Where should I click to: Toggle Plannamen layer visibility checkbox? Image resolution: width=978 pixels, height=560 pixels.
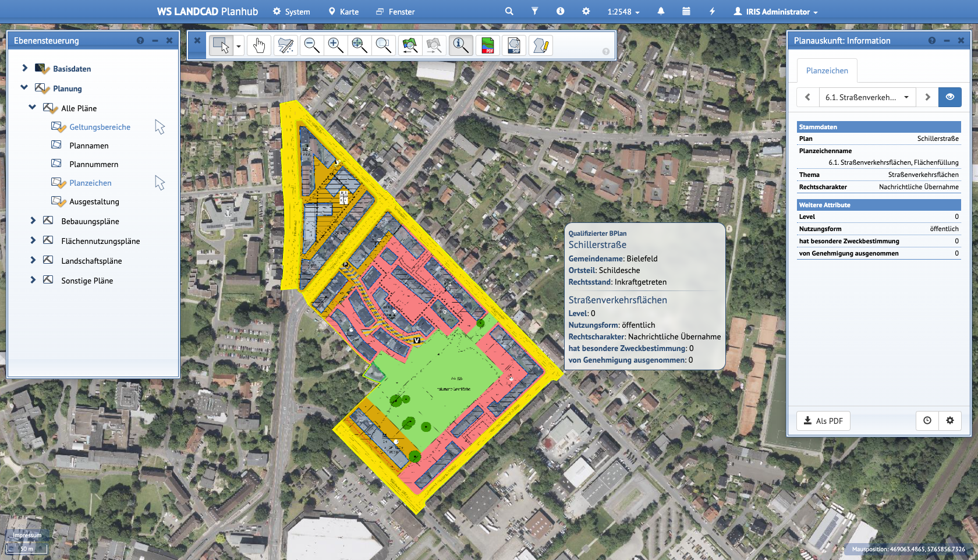pyautogui.click(x=56, y=145)
